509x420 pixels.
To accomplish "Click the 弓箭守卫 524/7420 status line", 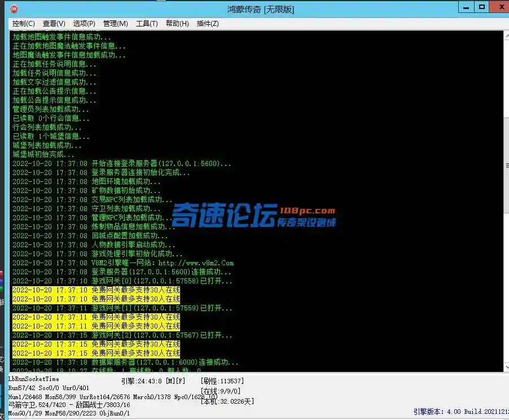I will [69, 405].
